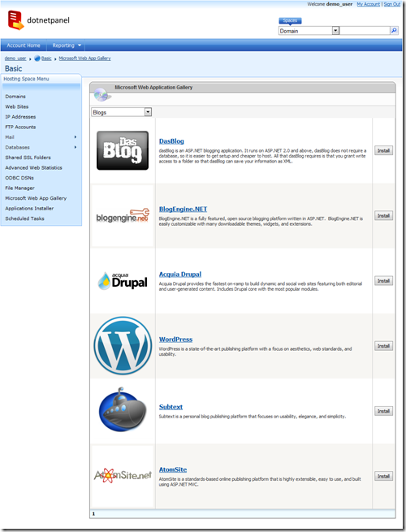
Task: Open the AtomSite title link
Action: (173, 469)
